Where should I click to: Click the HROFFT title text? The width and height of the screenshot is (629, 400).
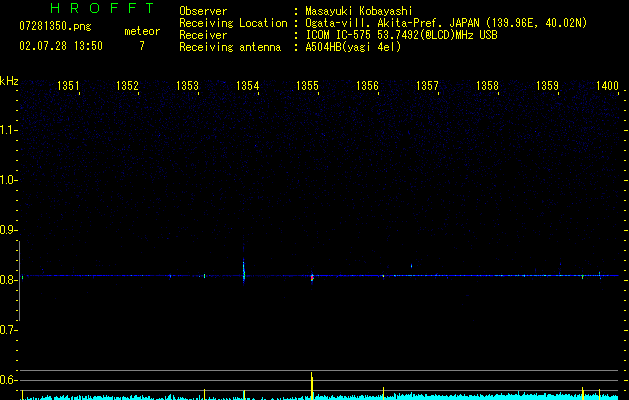[x=102, y=8]
